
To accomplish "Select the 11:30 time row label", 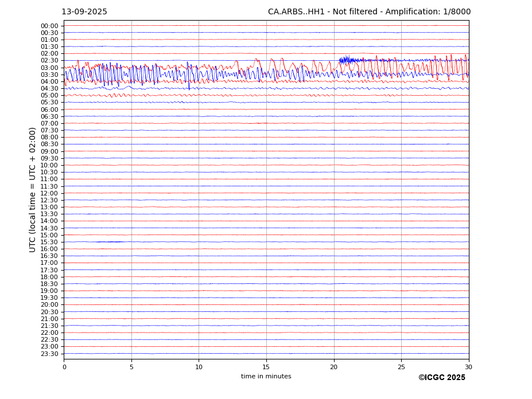I will [49, 186].
